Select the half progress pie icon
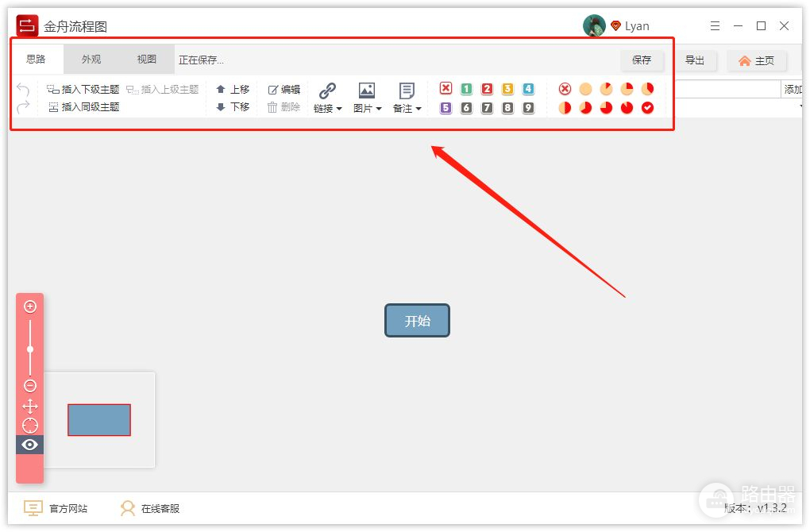The width and height of the screenshot is (810, 532). point(565,108)
